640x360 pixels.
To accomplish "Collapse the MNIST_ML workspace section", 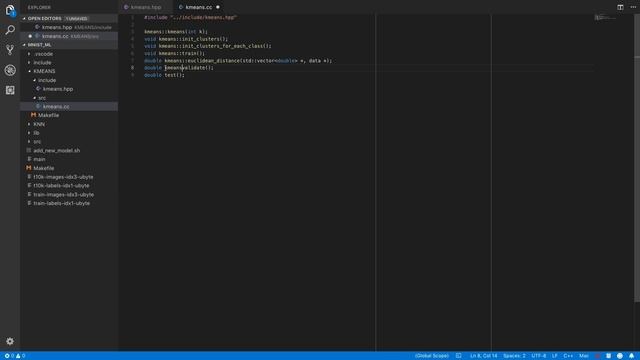I will pos(39,44).
